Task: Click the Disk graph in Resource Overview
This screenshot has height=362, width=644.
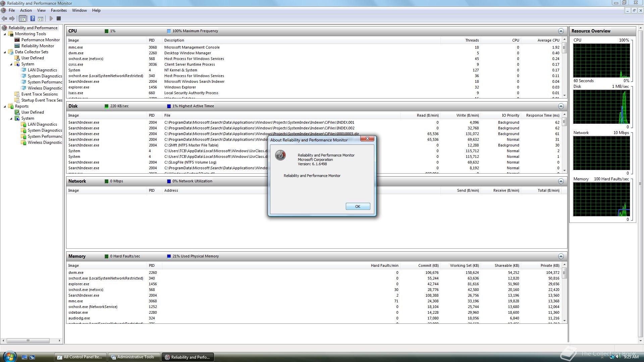Action: [601, 107]
